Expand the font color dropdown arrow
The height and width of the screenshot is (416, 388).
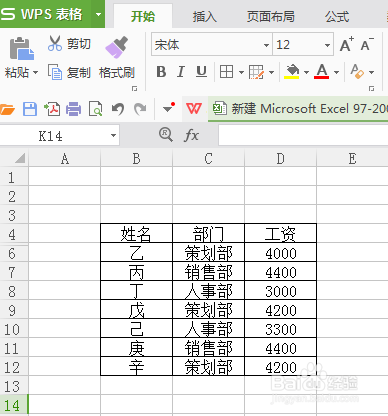pos(336,72)
